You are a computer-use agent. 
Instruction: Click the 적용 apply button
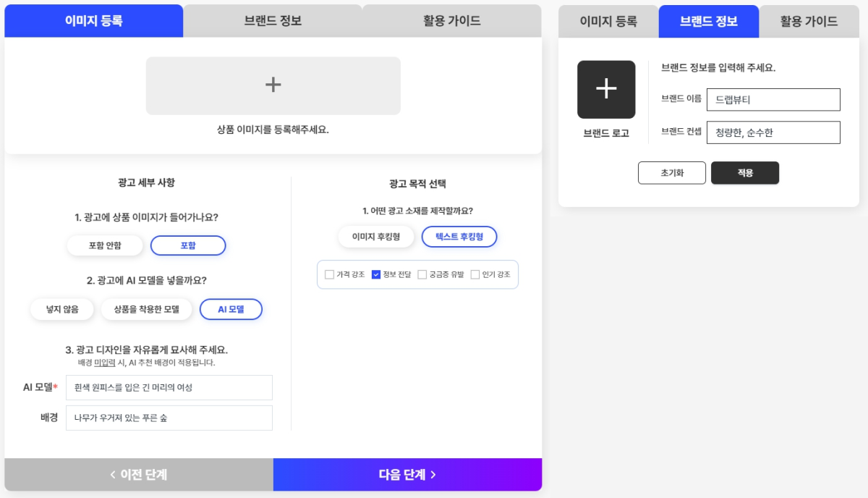click(x=745, y=172)
